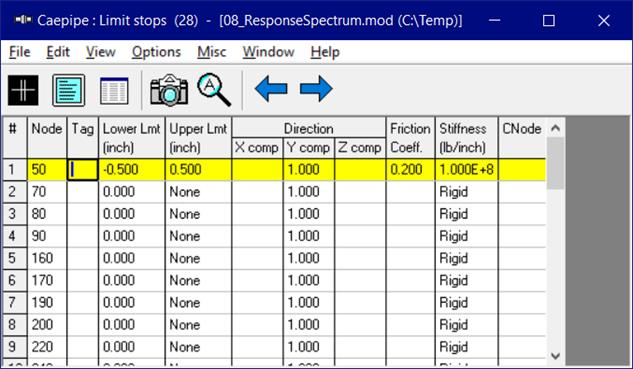The width and height of the screenshot is (633, 369).
Task: Click lower limit 0.000 for node 160
Action: coord(132,258)
